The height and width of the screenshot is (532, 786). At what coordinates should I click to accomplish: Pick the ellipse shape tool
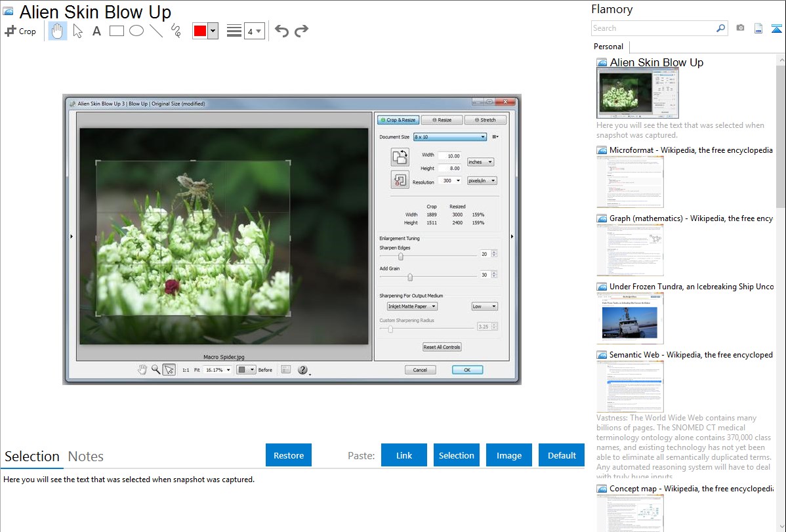tap(136, 31)
